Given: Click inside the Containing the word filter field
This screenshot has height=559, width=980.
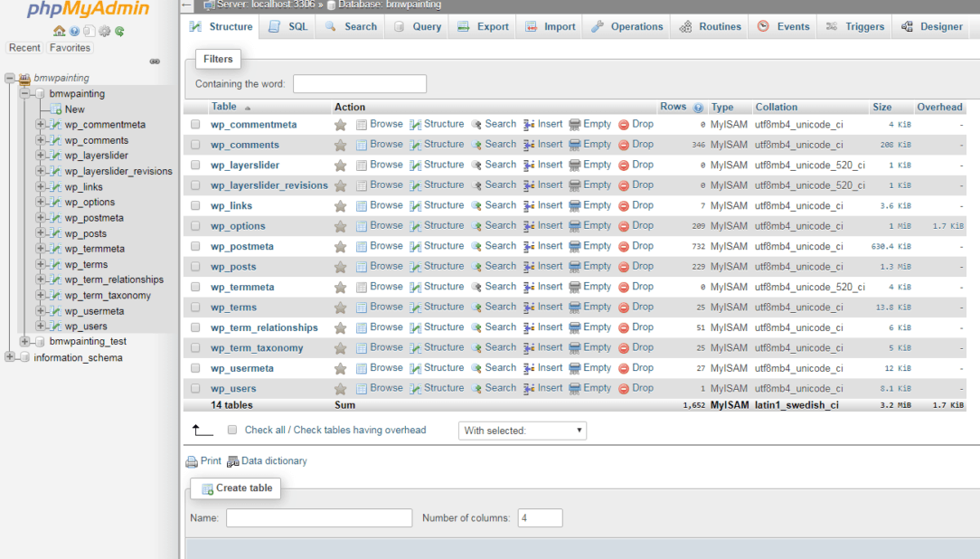Looking at the screenshot, I should [x=359, y=83].
